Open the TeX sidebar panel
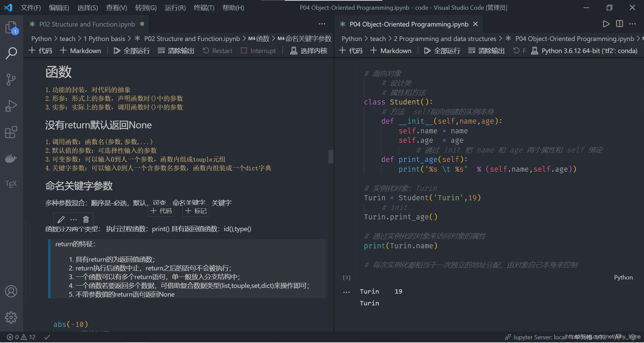The height and width of the screenshot is (343, 644). pyautogui.click(x=11, y=183)
